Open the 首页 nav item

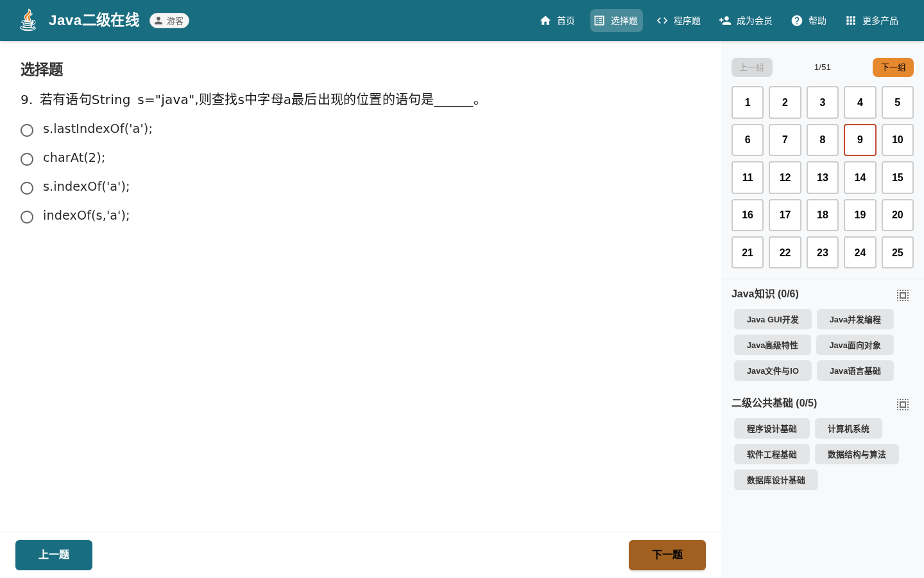[557, 21]
